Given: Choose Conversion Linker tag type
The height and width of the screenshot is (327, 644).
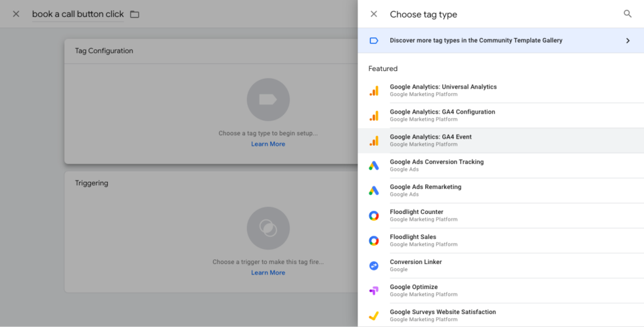Looking at the screenshot, I should [501, 265].
